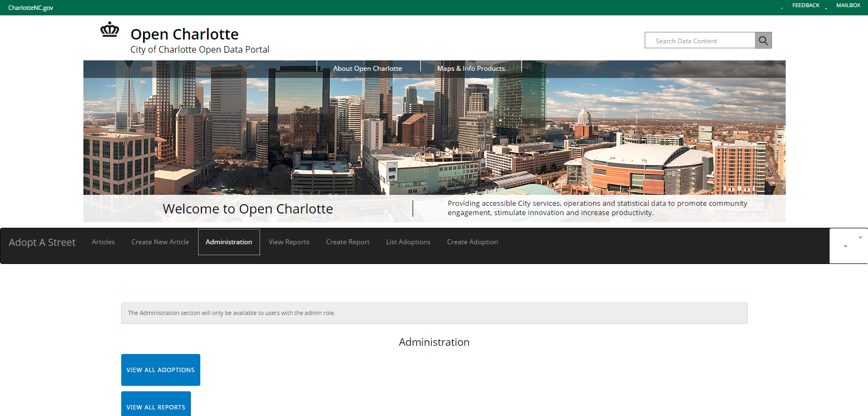Choose Create Adoption in the navbar
The width and height of the screenshot is (868, 416).
[x=472, y=242]
